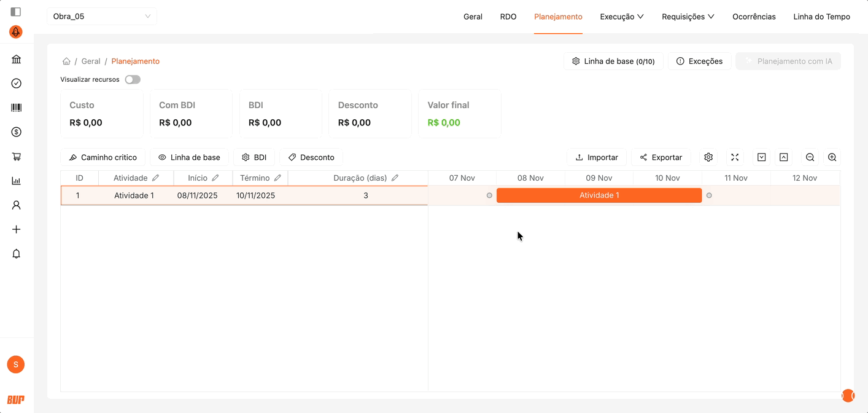Click the sidebar collapse panel icon
Image resolution: width=868 pixels, height=413 pixels.
click(x=16, y=12)
